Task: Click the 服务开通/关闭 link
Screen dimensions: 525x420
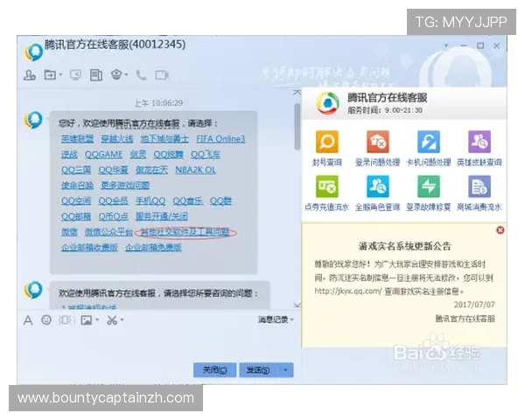Action: 161,216
